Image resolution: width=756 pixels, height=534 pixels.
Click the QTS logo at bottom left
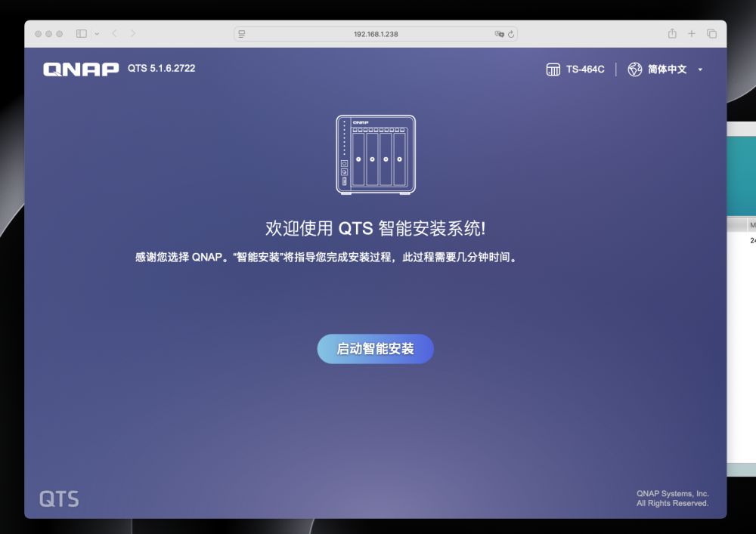click(x=59, y=499)
